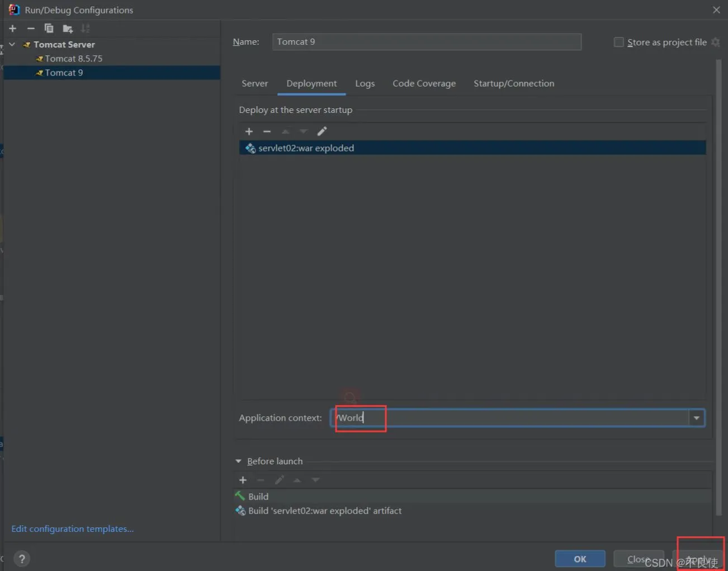Move Before launch task up arrow

coord(297,480)
